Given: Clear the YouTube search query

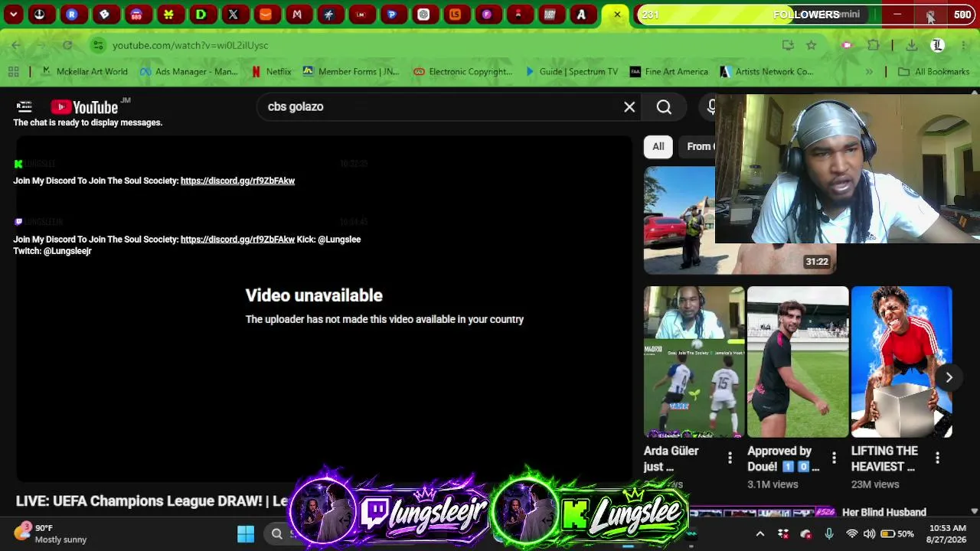Looking at the screenshot, I should [x=629, y=107].
